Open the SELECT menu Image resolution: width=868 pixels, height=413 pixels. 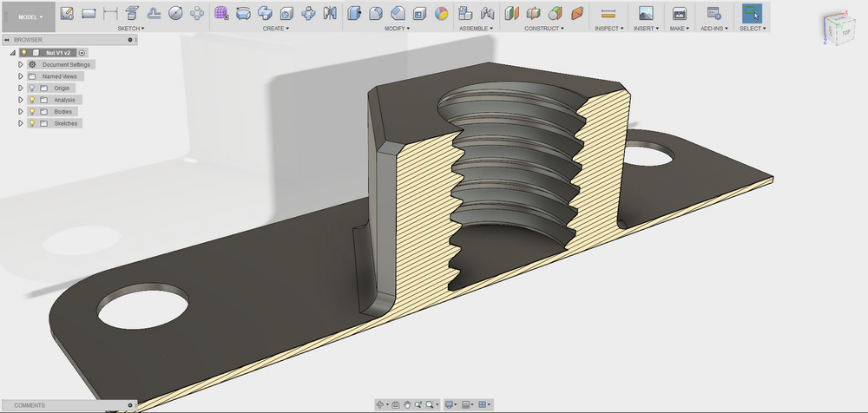click(x=753, y=29)
